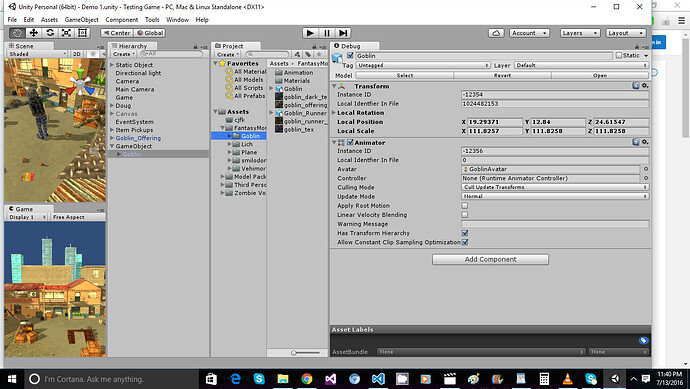Click the Avatar object picker circle
This screenshot has height=389, width=690.
pos(646,169)
